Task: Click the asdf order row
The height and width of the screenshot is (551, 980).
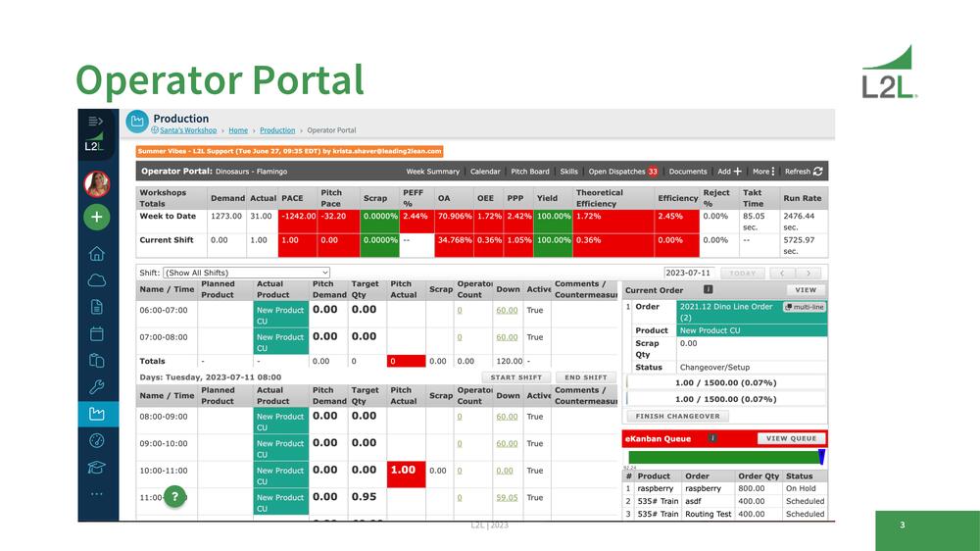Action: [x=725, y=501]
